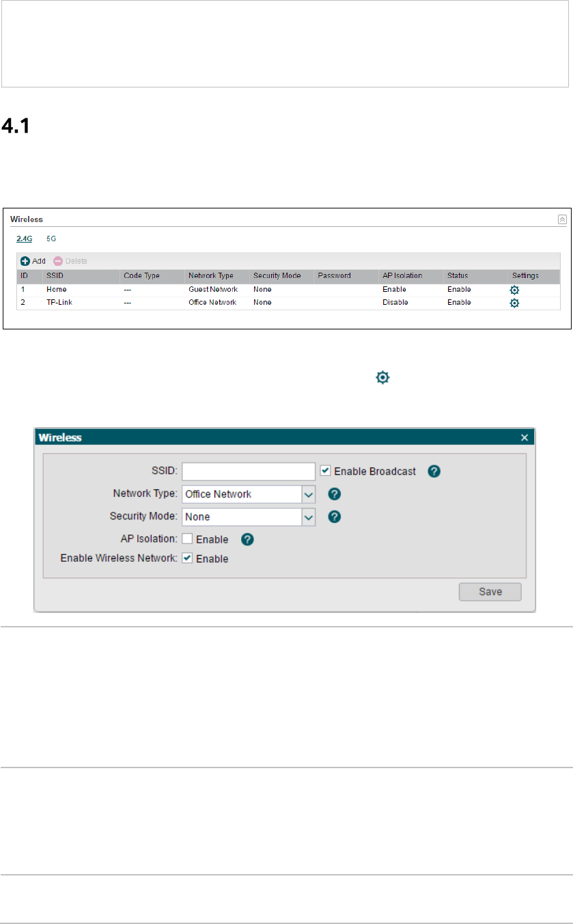Click Office Network cell in table
The height and width of the screenshot is (924, 573).
tap(212, 303)
